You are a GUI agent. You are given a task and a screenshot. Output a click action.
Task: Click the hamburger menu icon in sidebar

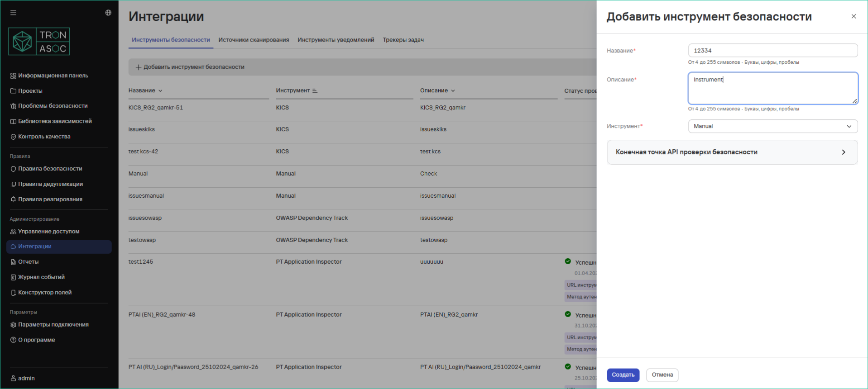pos(13,13)
